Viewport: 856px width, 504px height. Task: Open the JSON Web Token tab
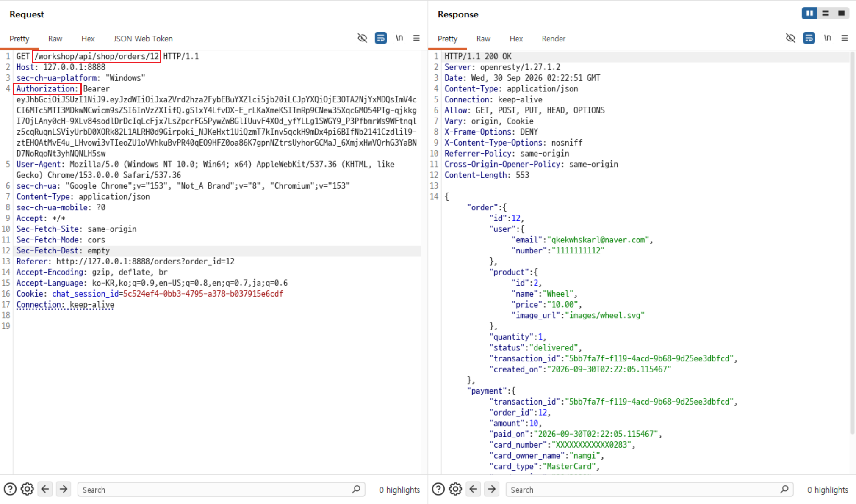(x=143, y=39)
